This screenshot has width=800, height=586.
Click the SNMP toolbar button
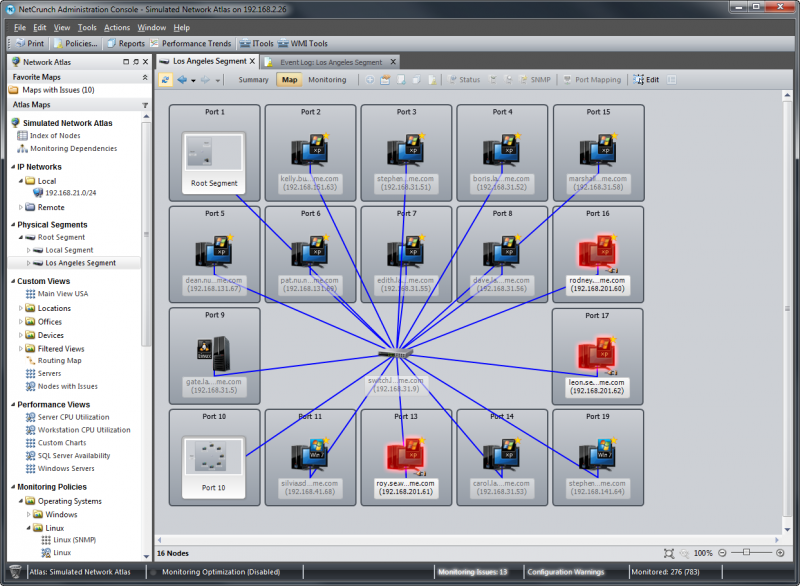click(x=535, y=80)
